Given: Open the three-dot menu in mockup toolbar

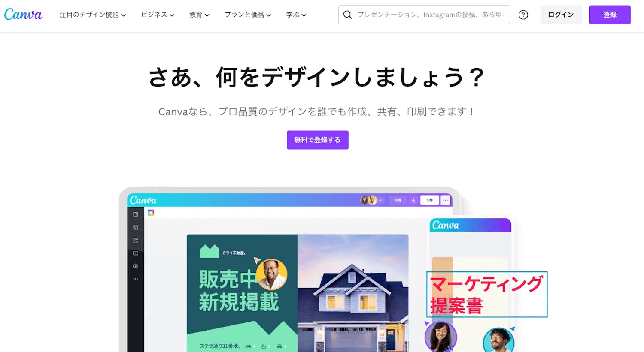Looking at the screenshot, I should [x=446, y=200].
